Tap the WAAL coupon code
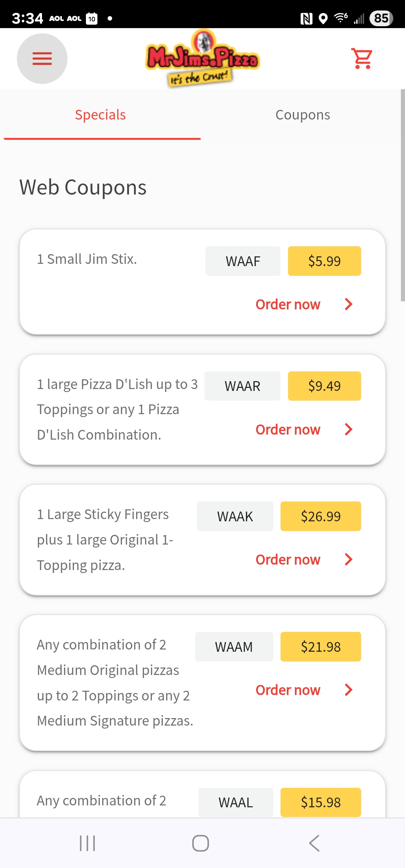 pyautogui.click(x=235, y=802)
